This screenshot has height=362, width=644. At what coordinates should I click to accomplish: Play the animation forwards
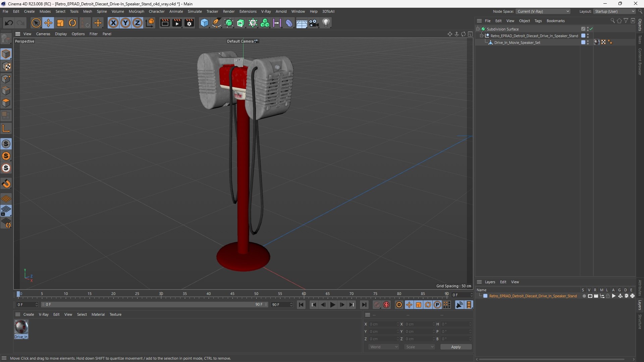pyautogui.click(x=332, y=305)
